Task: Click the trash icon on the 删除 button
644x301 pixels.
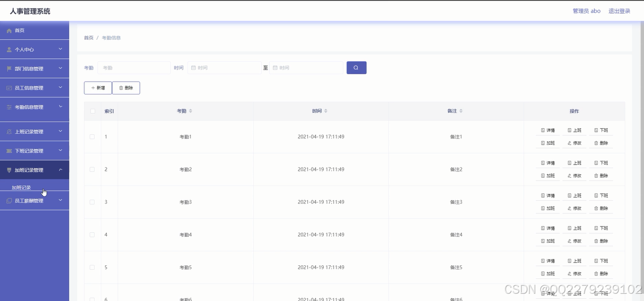Action: pos(120,88)
